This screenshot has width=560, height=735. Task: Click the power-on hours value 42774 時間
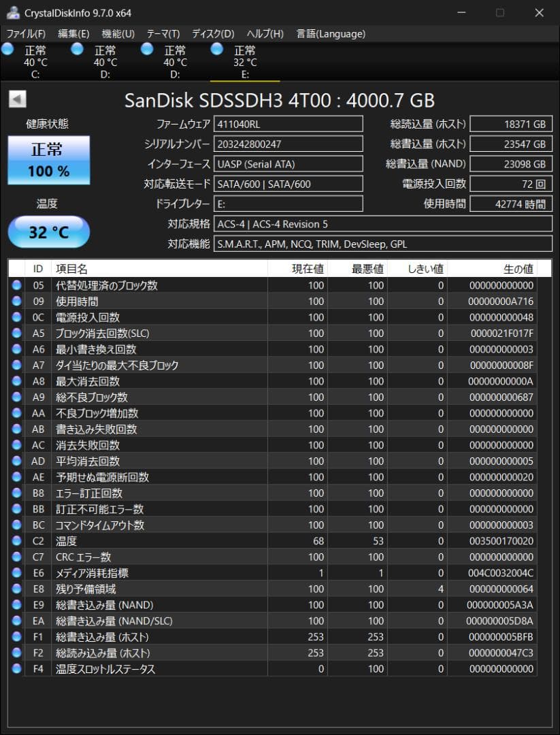coord(511,204)
